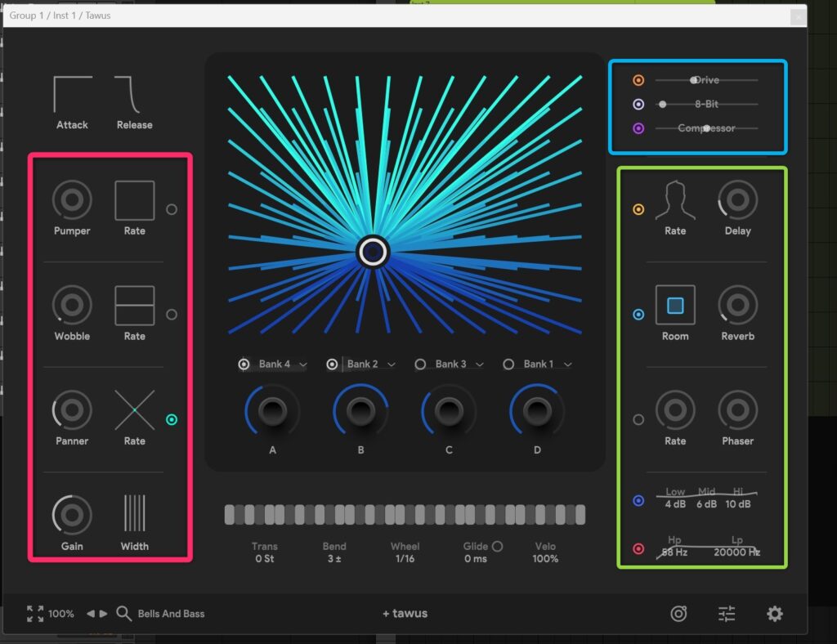Image resolution: width=837 pixels, height=644 pixels.
Task: Open the mixer sliders icon
Action: pos(727,614)
